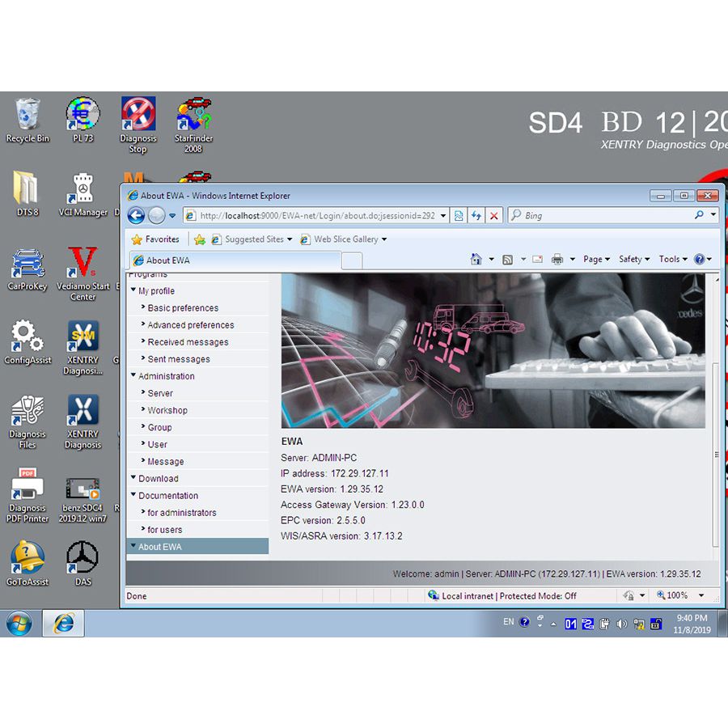728x728 pixels.
Task: Collapse the Administration tree section
Action: tap(133, 375)
